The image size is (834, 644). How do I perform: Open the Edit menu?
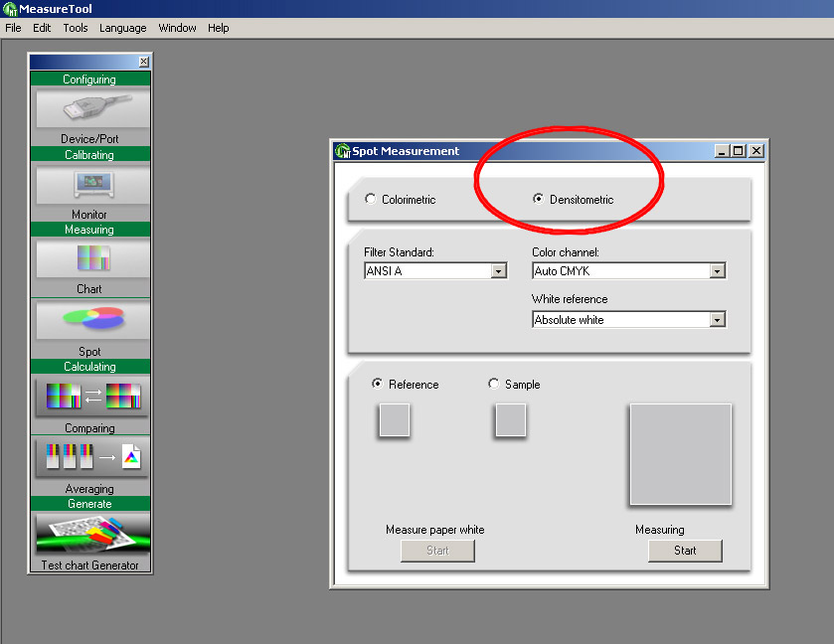[x=42, y=28]
